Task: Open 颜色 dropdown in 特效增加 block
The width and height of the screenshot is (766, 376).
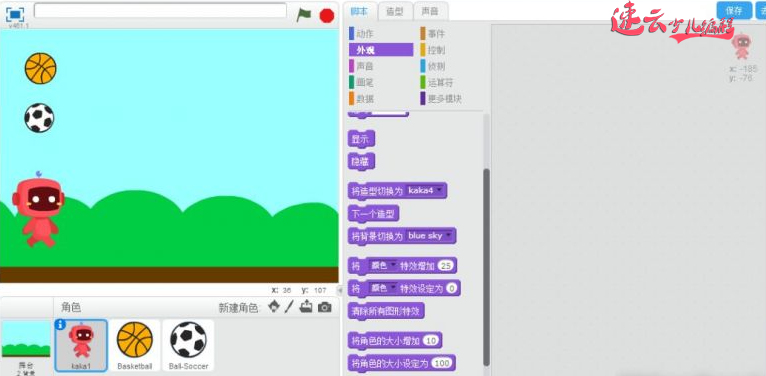Action: point(383,266)
